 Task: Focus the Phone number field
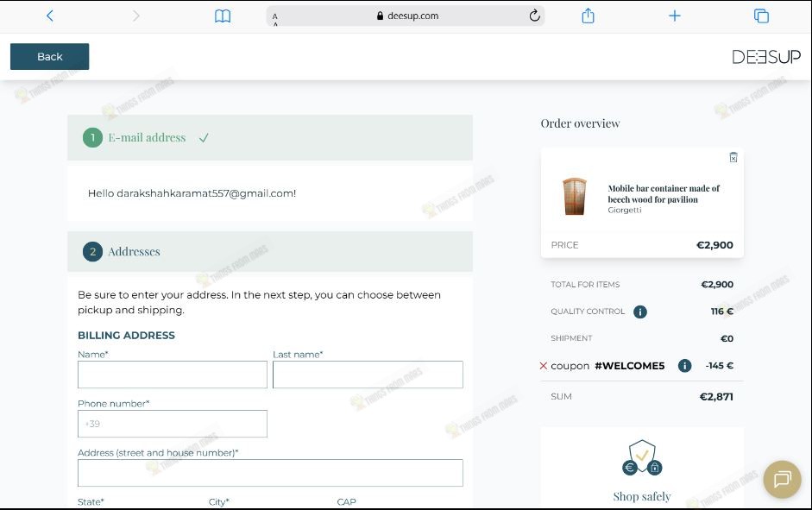click(173, 424)
